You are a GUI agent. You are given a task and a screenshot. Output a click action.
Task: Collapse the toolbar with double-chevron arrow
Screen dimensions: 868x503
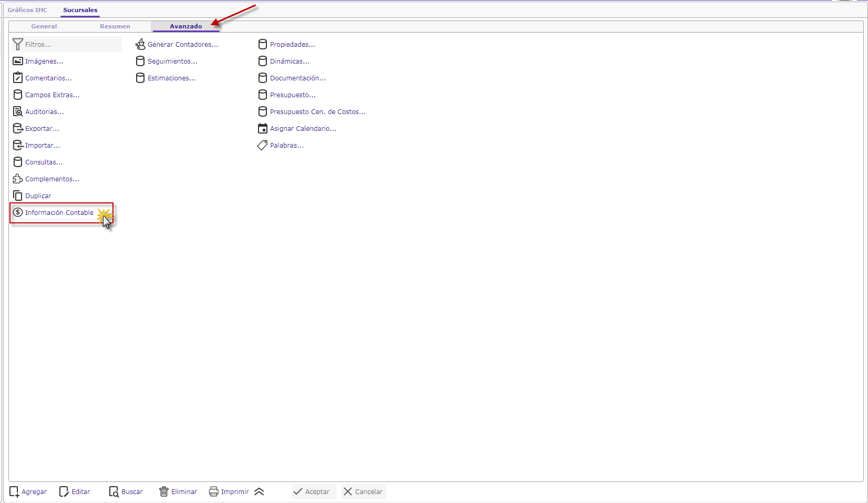coord(259,491)
